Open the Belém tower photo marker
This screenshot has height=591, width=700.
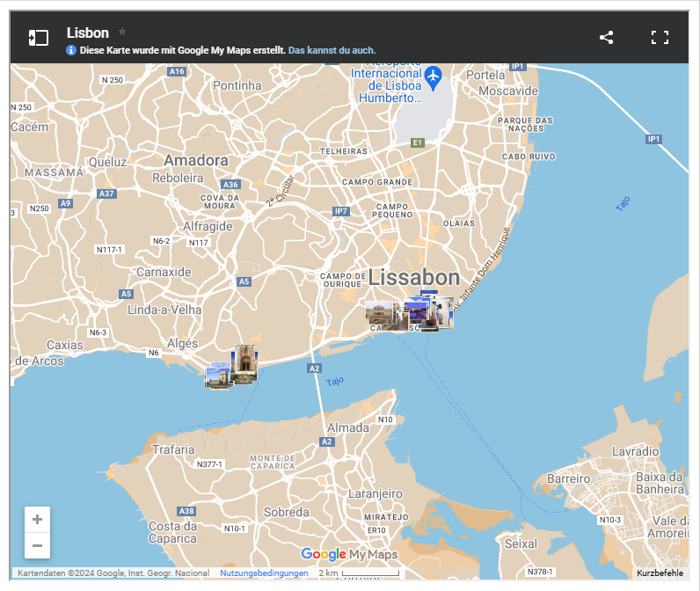(216, 376)
